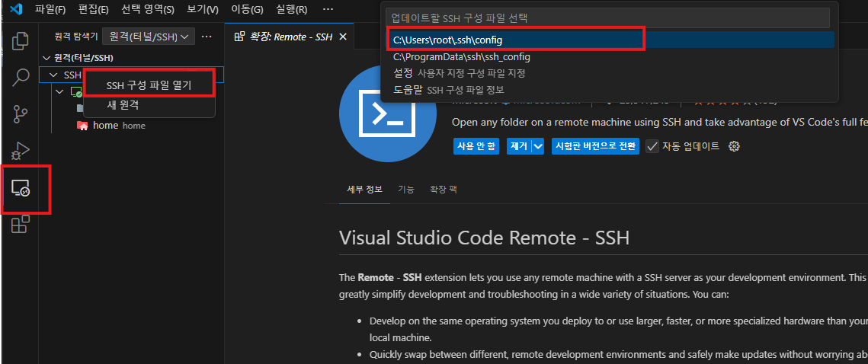Open the Run and Debug view
This screenshot has height=364, width=868.
(21, 151)
